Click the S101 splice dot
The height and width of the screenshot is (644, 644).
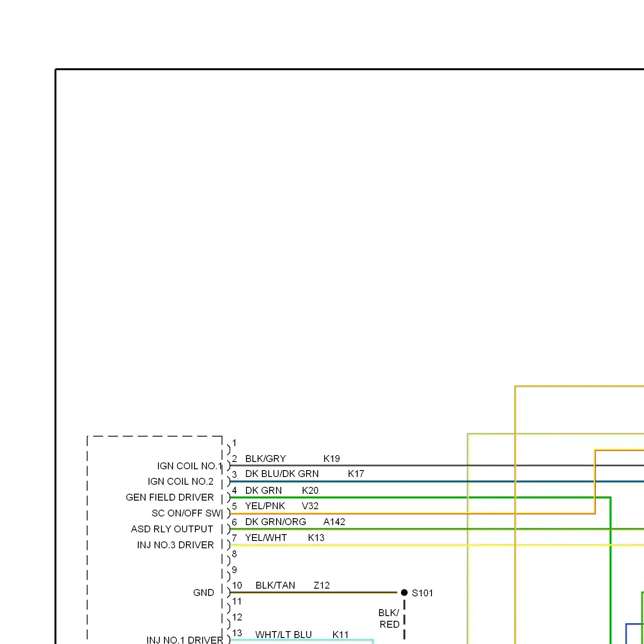point(404,592)
